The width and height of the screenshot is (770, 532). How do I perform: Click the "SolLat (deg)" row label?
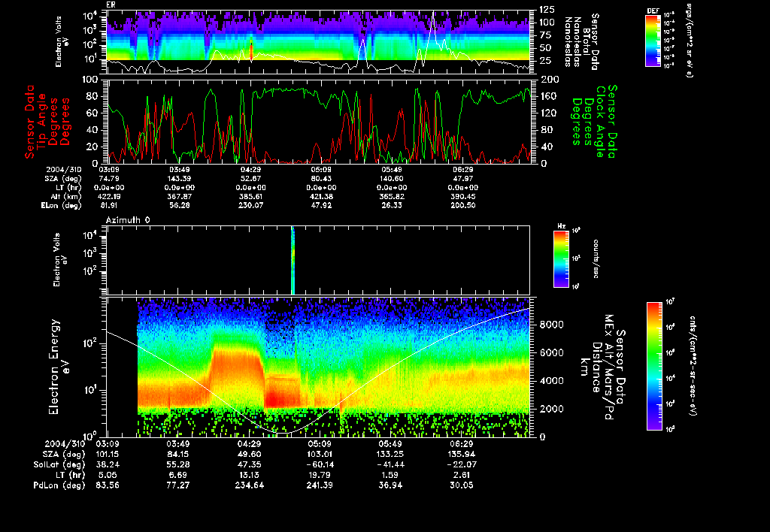[59, 464]
